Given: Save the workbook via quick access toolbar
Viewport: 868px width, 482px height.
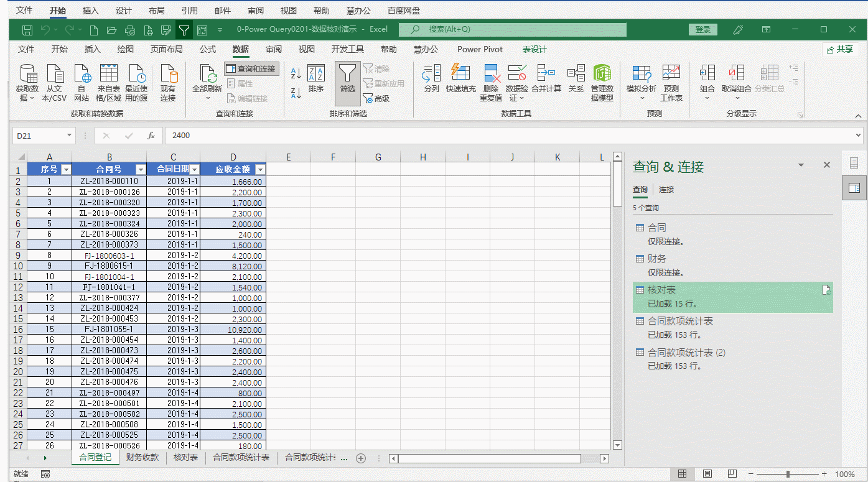Looking at the screenshot, I should coord(27,30).
